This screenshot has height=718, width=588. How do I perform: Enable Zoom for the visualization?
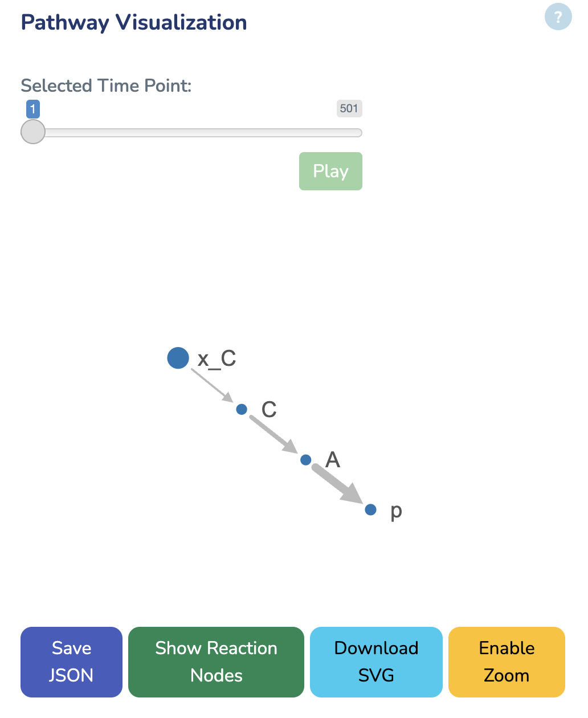506,662
